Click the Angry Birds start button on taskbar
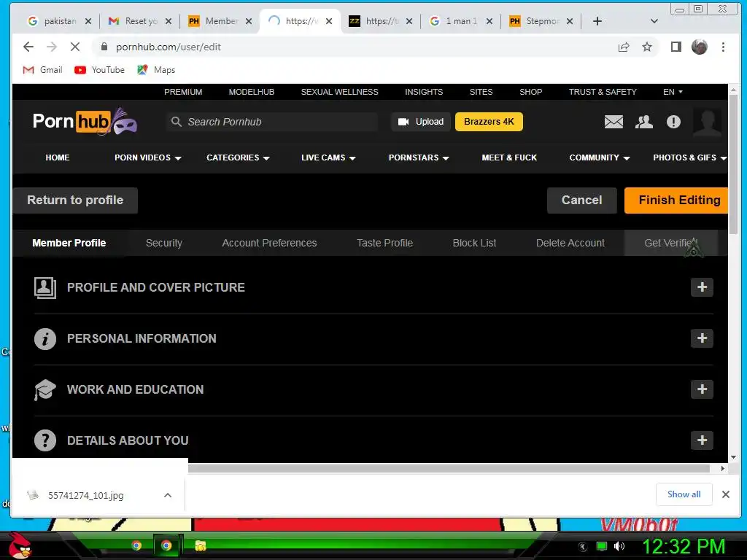This screenshot has height=560, width=747. point(20,545)
